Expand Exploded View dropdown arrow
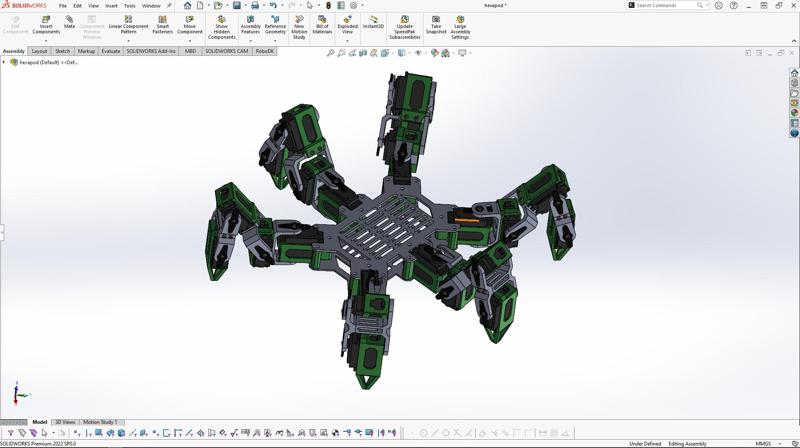 pos(347,41)
